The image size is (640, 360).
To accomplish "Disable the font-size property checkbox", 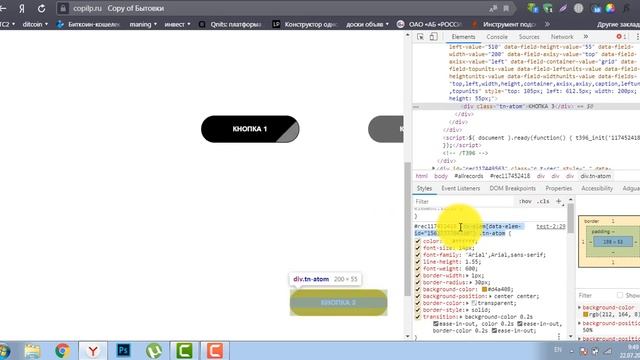I will [x=418, y=248].
